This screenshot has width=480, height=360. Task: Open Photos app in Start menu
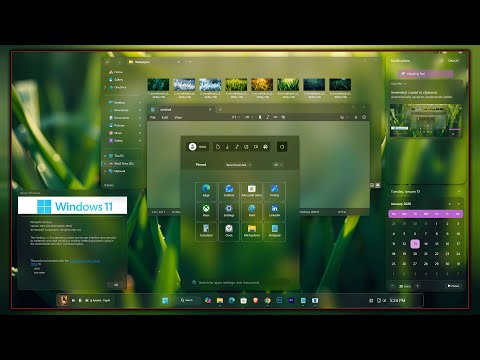(x=274, y=191)
